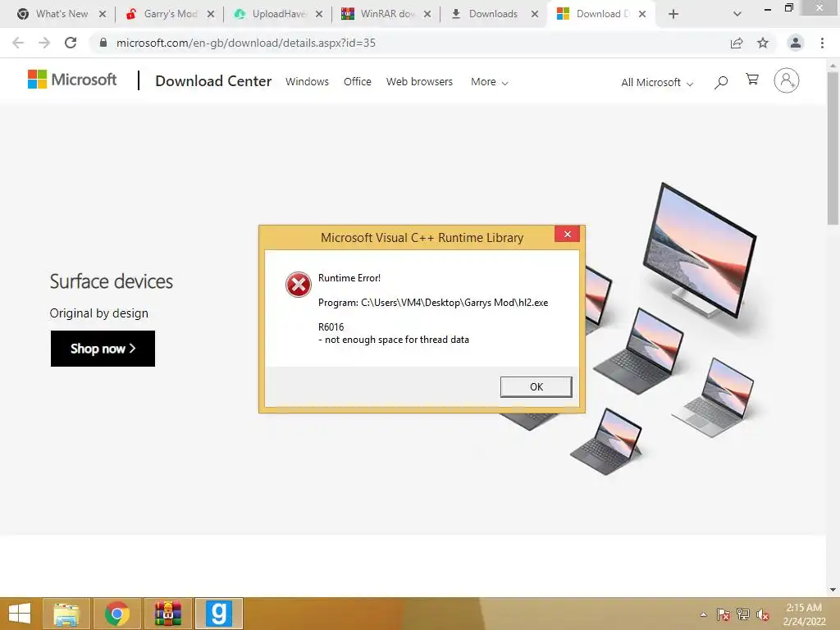The width and height of the screenshot is (840, 630).
Task: Open a new browser tab
Action: (x=673, y=14)
